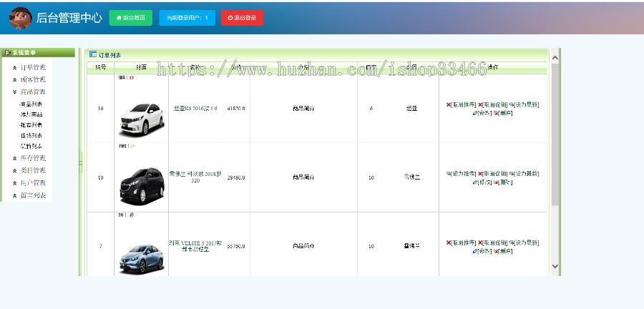The width and height of the screenshot is (644, 309).
Task: Click 商品简介 in the VELITE 5 row
Action: click(x=303, y=246)
